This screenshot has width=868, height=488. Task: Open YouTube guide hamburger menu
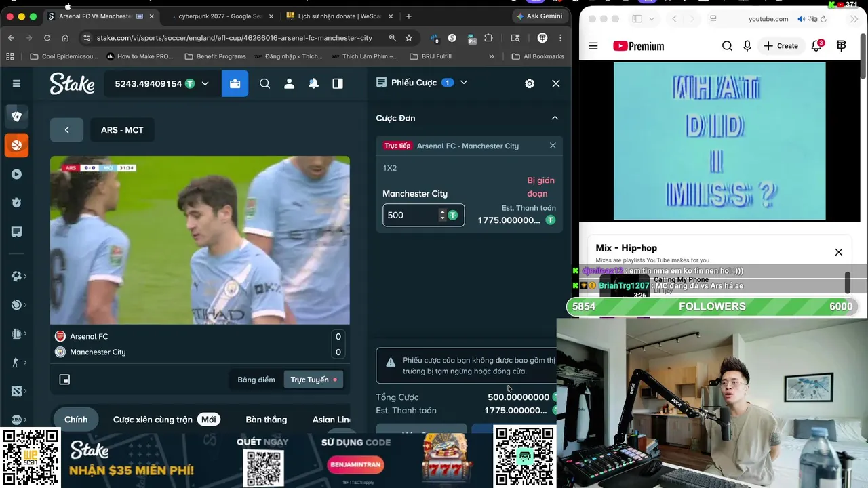(x=593, y=46)
